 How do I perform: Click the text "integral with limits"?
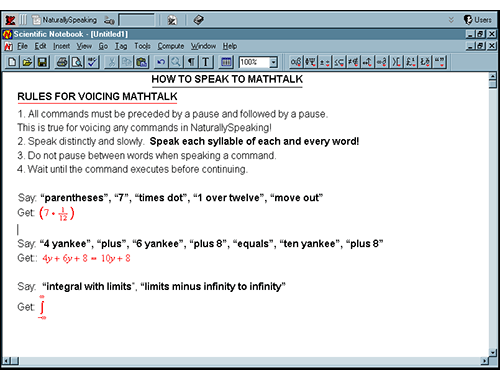[89, 286]
